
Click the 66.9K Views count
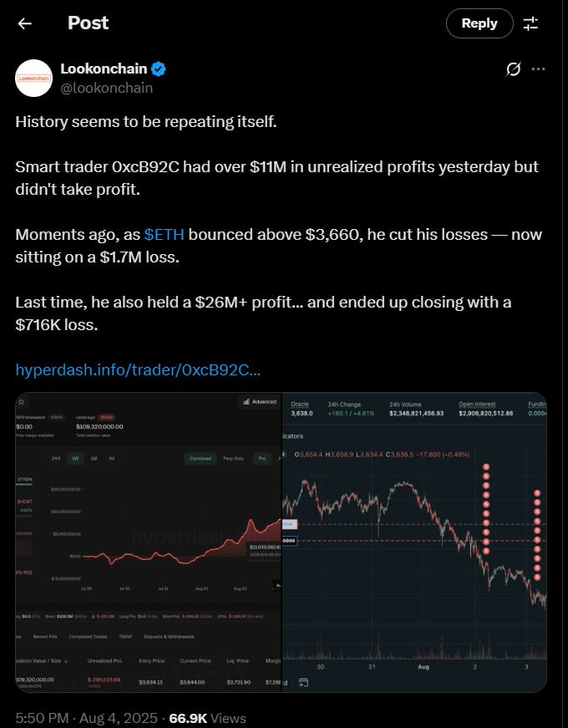pyautogui.click(x=207, y=718)
